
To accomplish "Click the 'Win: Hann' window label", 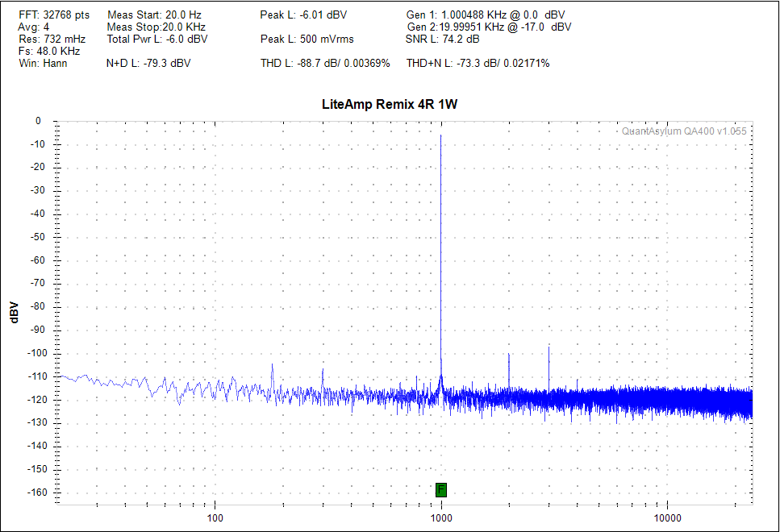I will click(43, 63).
